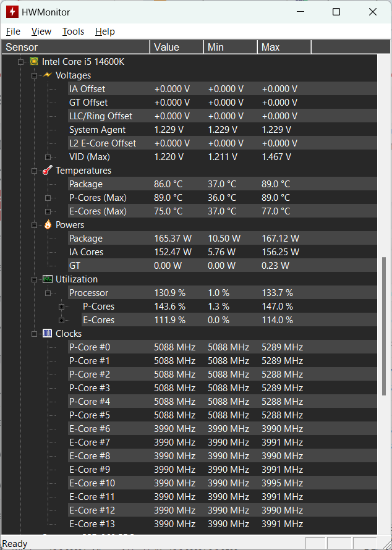Image resolution: width=392 pixels, height=550 pixels.
Task: Select the P-Core #0 clock row
Action: coord(90,347)
